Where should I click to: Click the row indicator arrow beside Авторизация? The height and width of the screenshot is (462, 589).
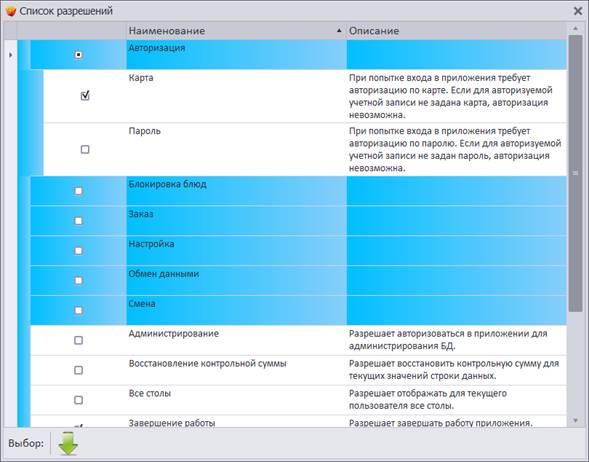point(10,55)
